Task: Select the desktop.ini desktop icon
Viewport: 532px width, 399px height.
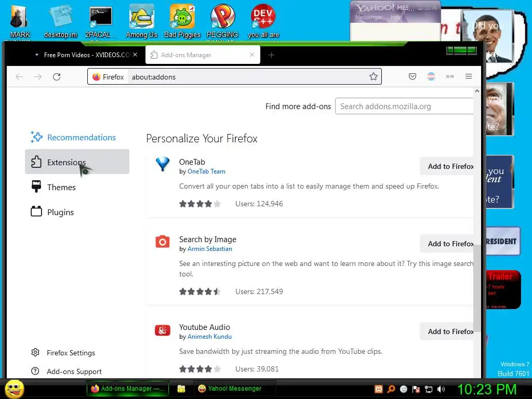Action: coord(60,21)
